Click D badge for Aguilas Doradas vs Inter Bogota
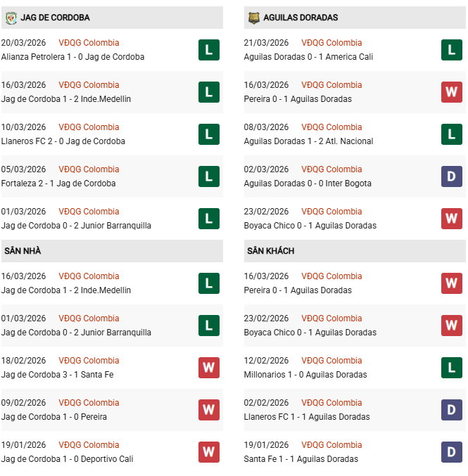This screenshot has width=468, height=476. 452,176
